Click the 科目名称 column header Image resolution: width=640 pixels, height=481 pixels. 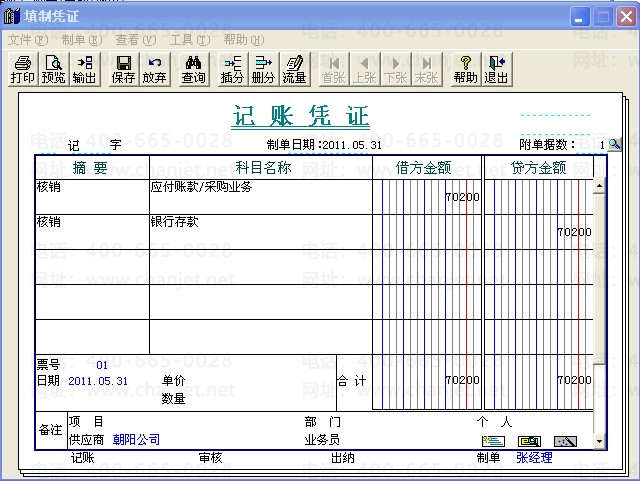click(261, 167)
